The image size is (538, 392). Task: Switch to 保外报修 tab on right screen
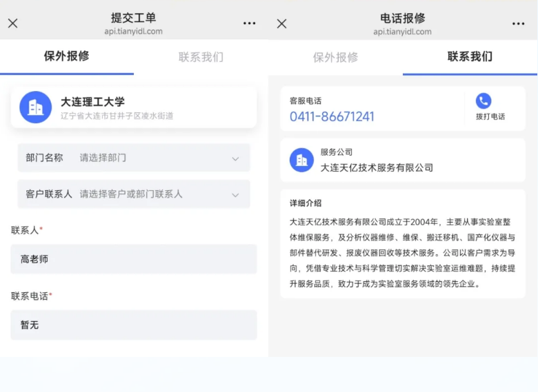tap(335, 57)
